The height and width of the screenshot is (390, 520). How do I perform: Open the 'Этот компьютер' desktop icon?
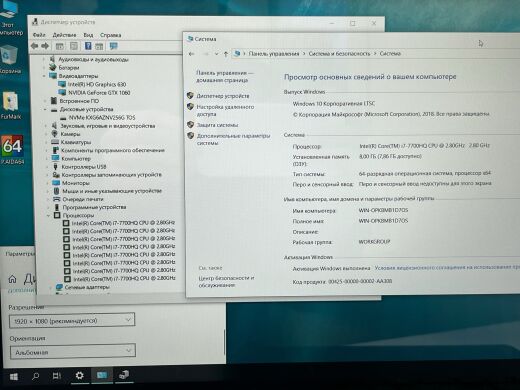10,18
